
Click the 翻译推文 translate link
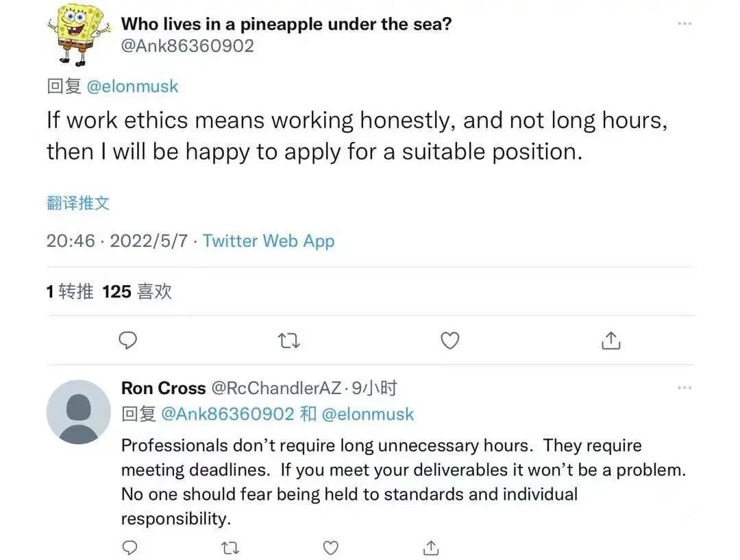78,203
